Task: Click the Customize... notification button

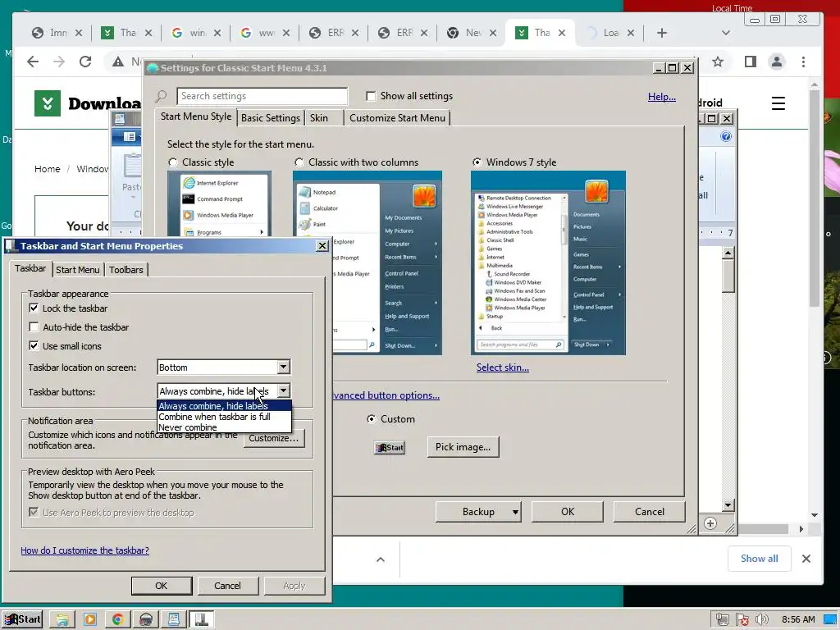Action: click(274, 438)
